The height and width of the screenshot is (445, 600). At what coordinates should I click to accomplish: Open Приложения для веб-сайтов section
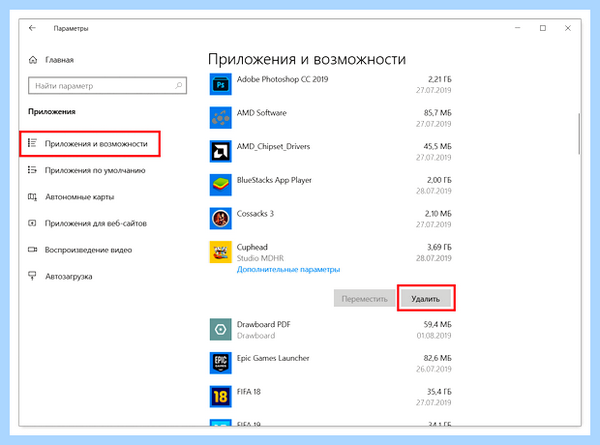tap(96, 223)
